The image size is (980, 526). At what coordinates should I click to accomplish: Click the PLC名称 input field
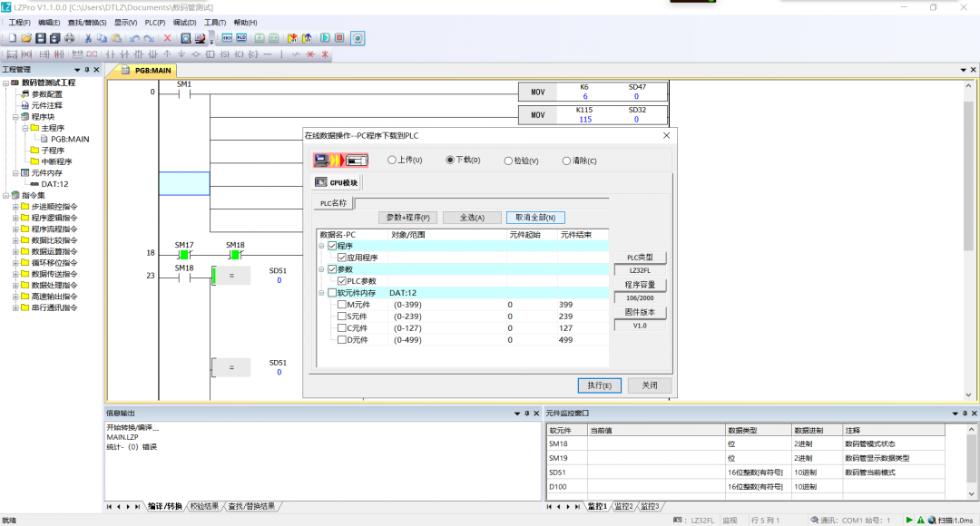481,203
